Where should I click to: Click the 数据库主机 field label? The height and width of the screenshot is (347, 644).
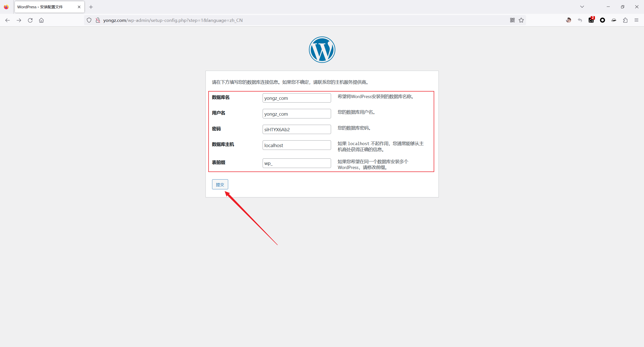(223, 144)
